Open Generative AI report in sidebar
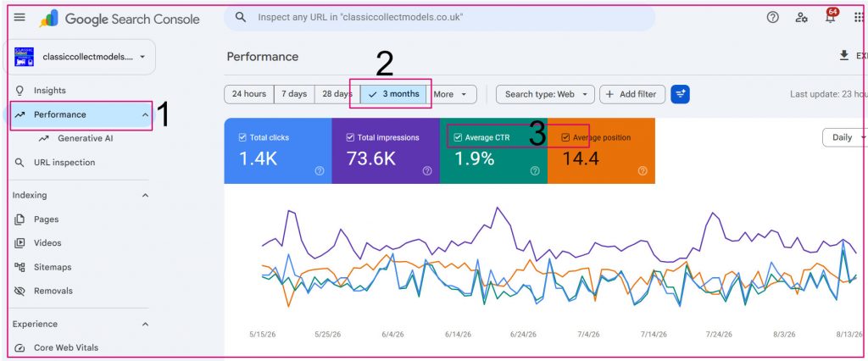This screenshot has width=868, height=361. point(86,138)
